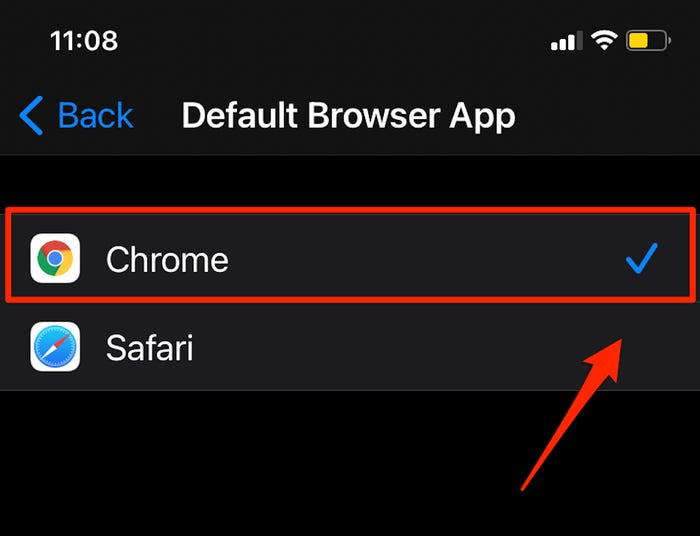Tap the blue back chevron arrow
700x536 pixels.
32,116
